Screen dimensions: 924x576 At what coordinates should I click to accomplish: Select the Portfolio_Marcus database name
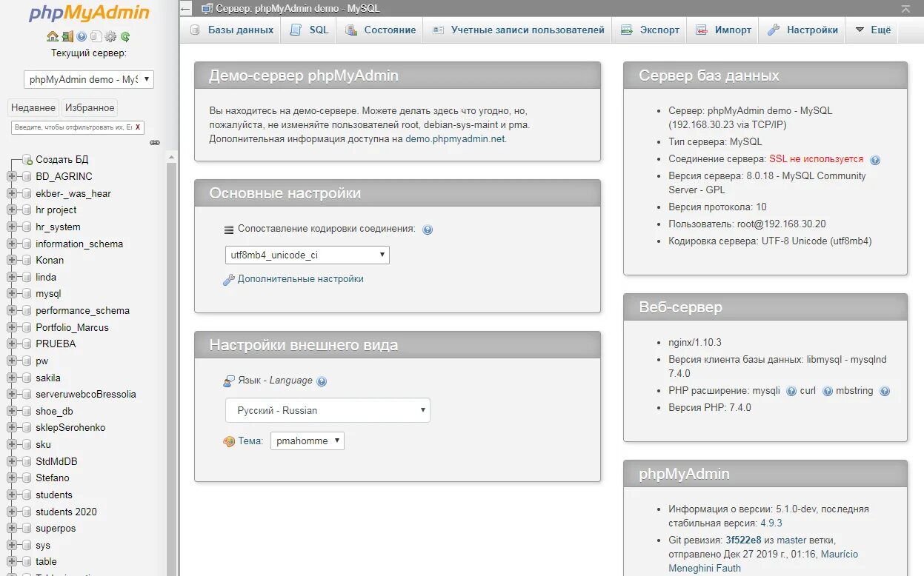(72, 327)
